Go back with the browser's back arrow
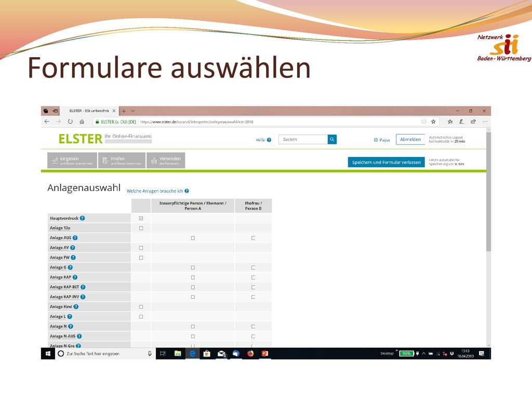Image resolution: width=532 pixels, height=399 pixels. tap(47, 122)
